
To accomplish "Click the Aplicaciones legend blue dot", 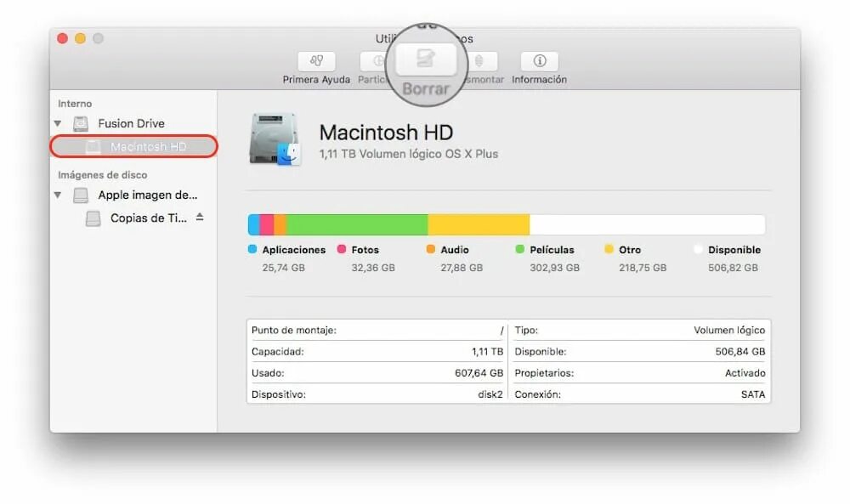I will [252, 249].
